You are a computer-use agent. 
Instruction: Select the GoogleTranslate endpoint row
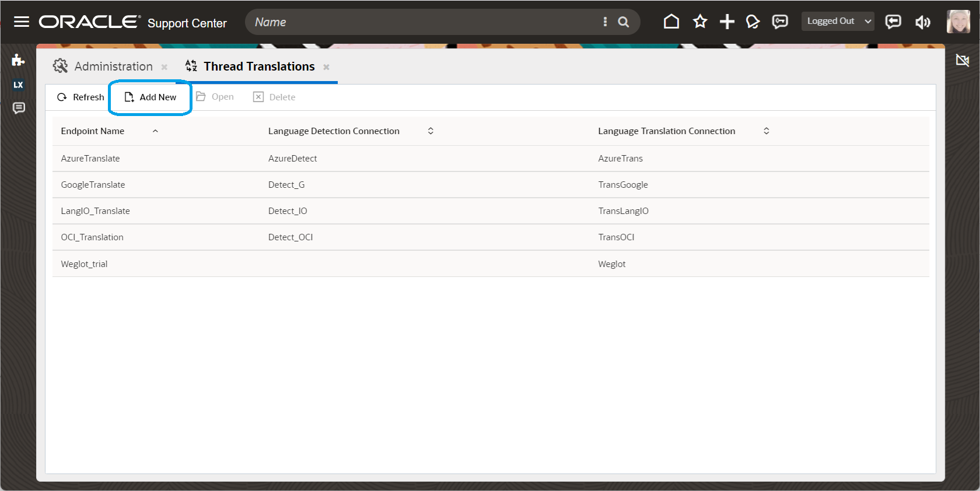coord(491,185)
